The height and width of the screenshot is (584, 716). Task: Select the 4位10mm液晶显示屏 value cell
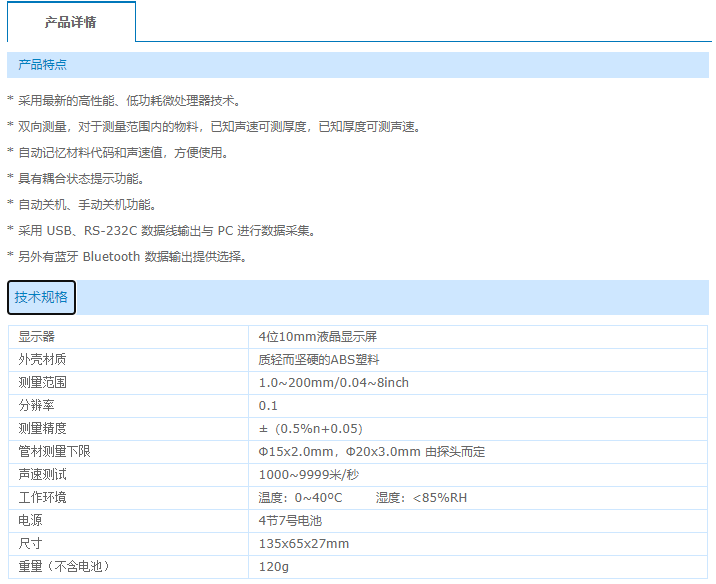pyautogui.click(x=317, y=337)
